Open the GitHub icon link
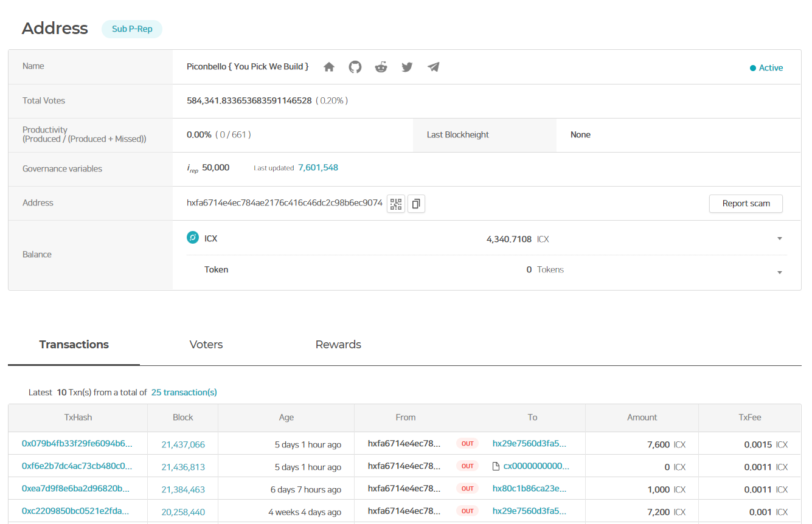 click(x=355, y=67)
